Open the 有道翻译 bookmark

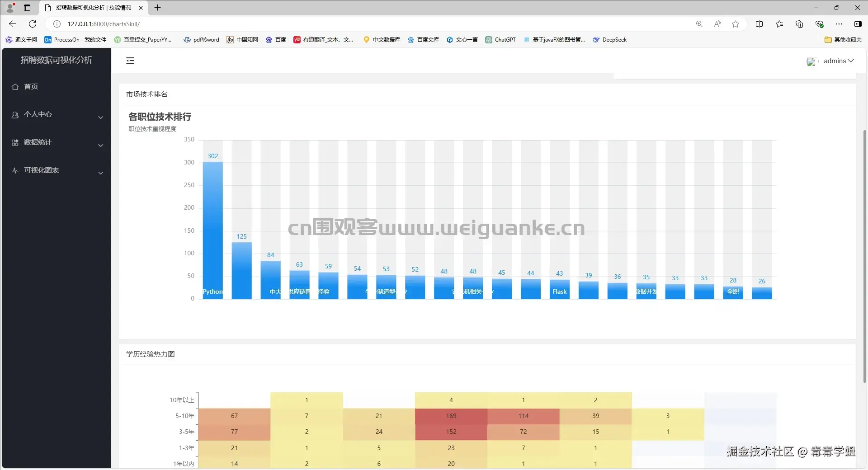323,40
